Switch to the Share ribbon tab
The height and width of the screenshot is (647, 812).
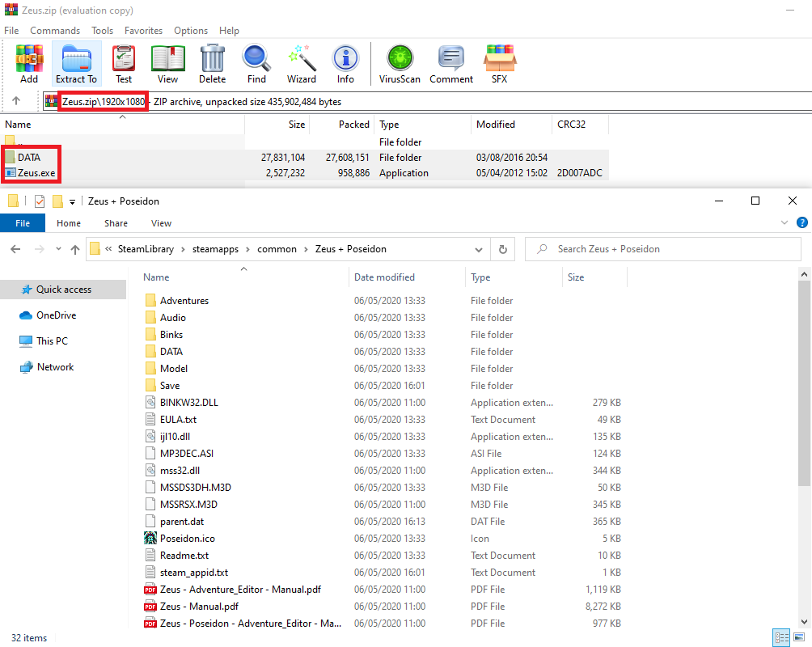pos(116,222)
